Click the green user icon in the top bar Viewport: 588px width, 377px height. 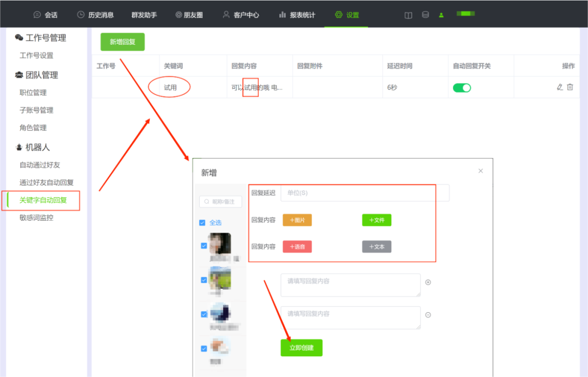[441, 15]
